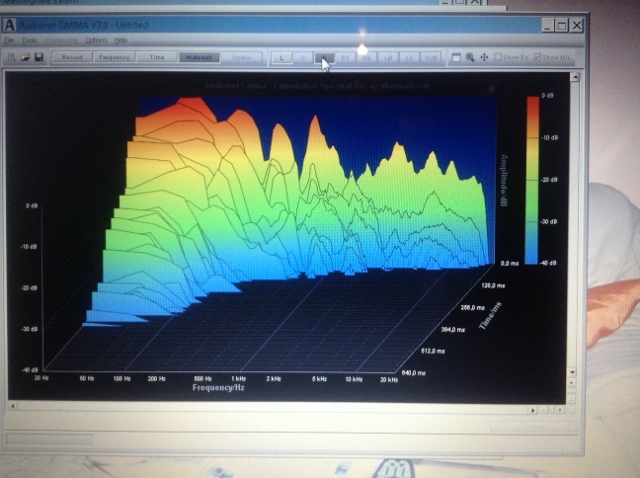Click the Frequency/Hz axis label

(218, 387)
